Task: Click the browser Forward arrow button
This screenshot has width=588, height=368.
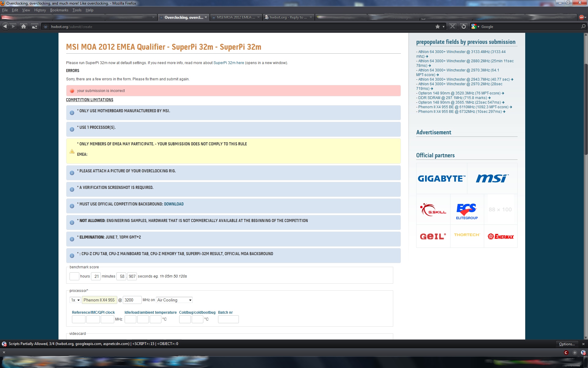Action: tap(13, 26)
